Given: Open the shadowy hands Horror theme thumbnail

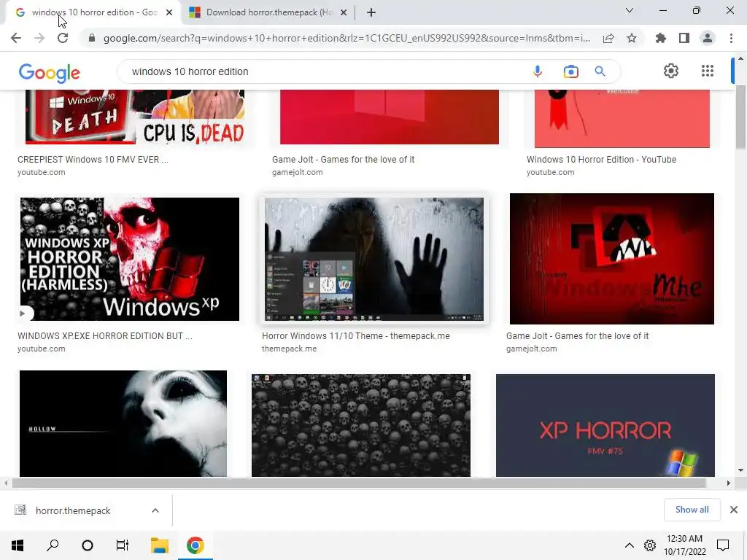Looking at the screenshot, I should [x=374, y=259].
